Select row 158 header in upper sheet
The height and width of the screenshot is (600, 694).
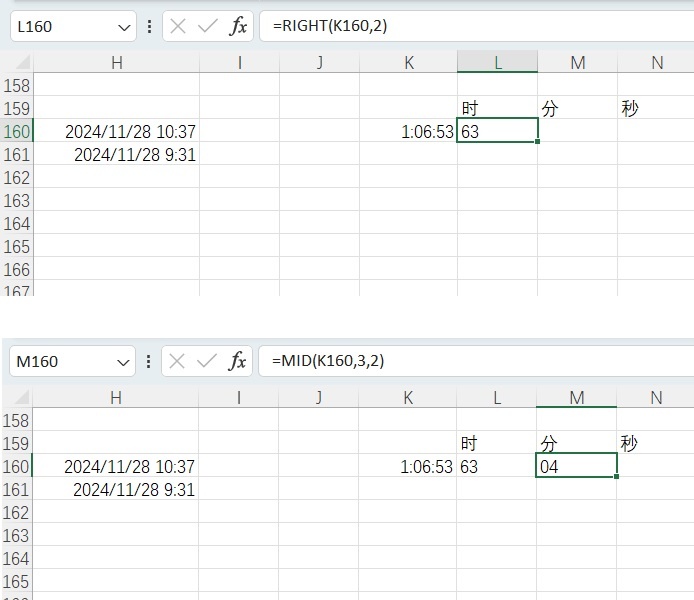click(x=17, y=85)
